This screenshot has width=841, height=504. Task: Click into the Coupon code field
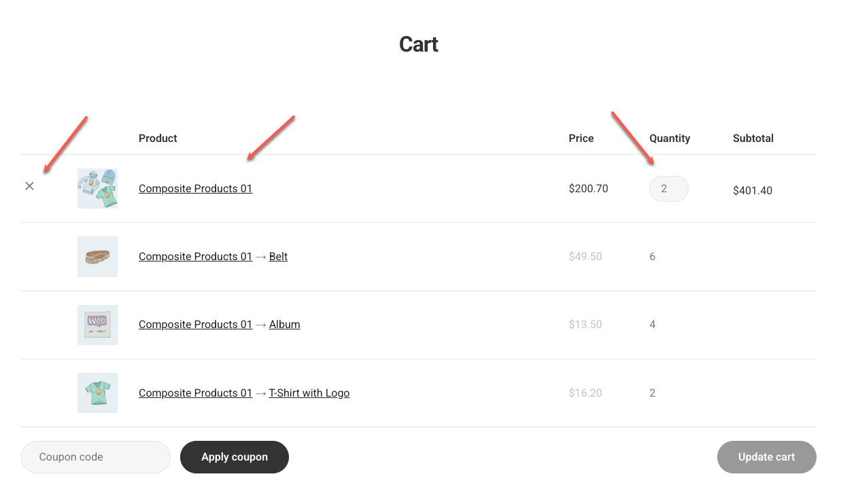pyautogui.click(x=96, y=457)
